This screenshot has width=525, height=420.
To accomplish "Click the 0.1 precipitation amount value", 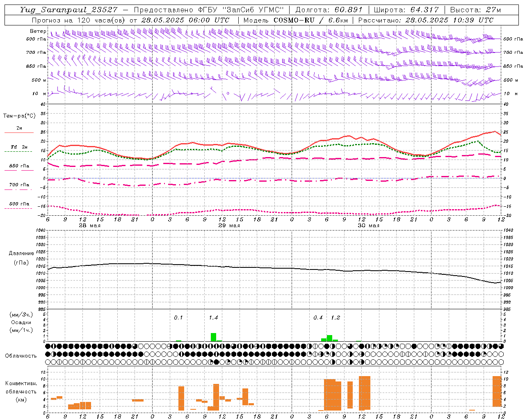I will coord(178,318).
